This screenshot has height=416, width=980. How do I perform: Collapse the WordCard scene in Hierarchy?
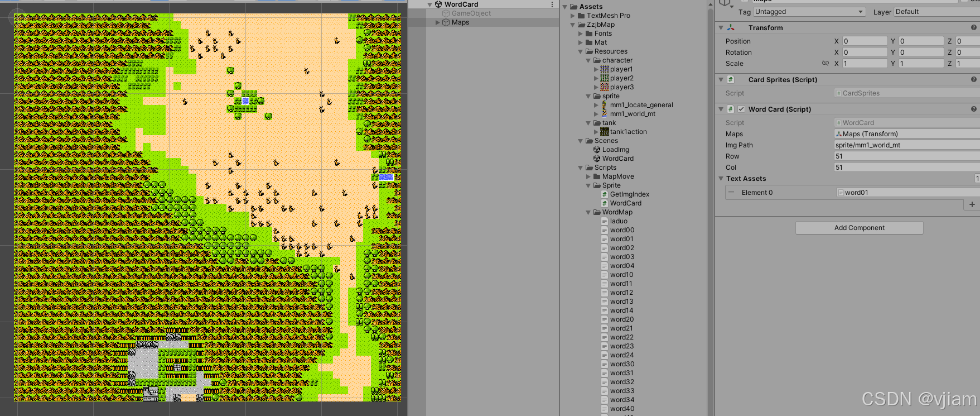(429, 4)
